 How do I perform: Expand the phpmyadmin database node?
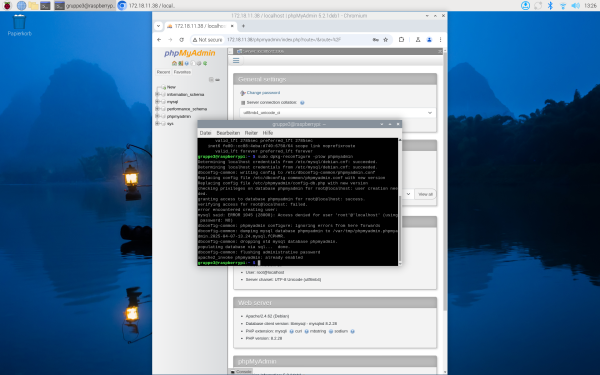[x=157, y=116]
